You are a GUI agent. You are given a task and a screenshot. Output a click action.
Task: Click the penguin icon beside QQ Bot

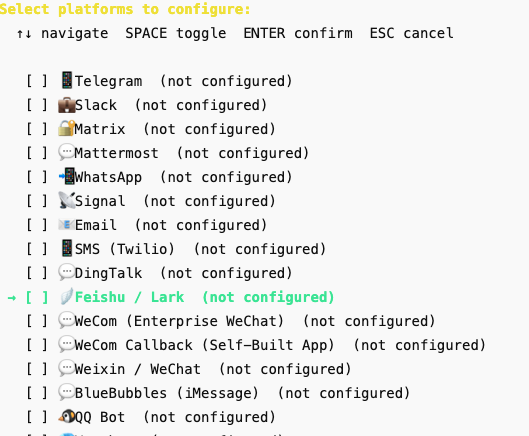66,417
